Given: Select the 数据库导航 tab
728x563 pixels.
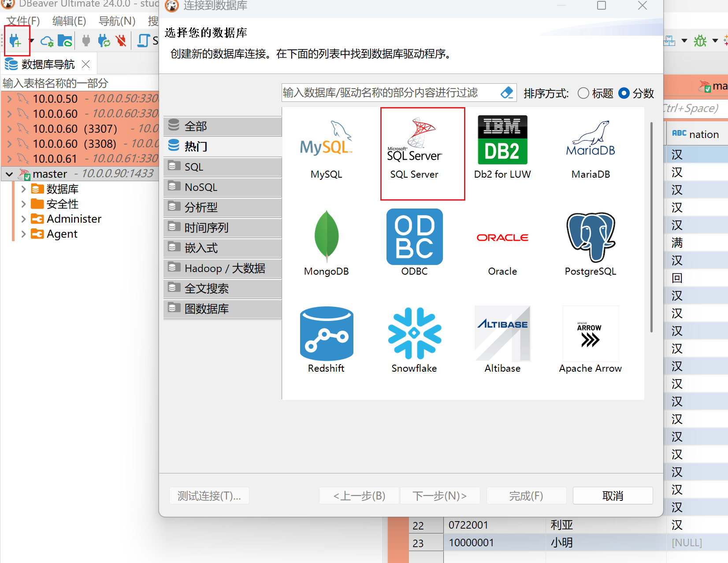Looking at the screenshot, I should coord(48,64).
